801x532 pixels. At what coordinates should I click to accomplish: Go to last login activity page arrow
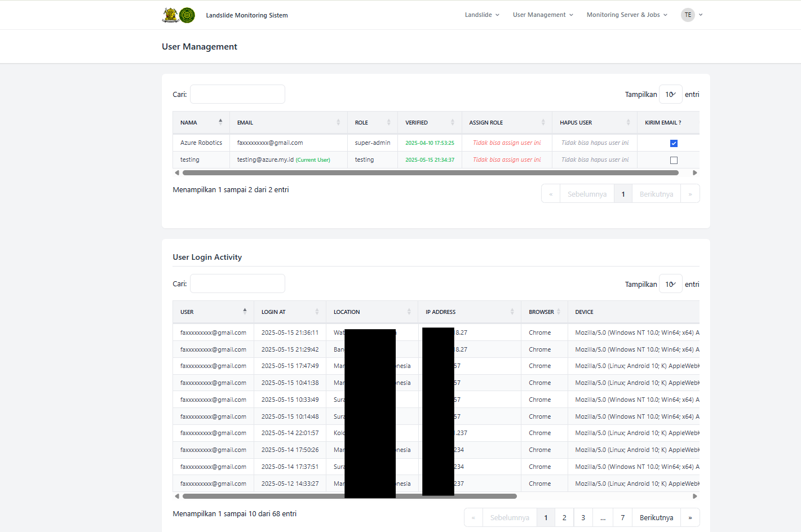(x=690, y=517)
